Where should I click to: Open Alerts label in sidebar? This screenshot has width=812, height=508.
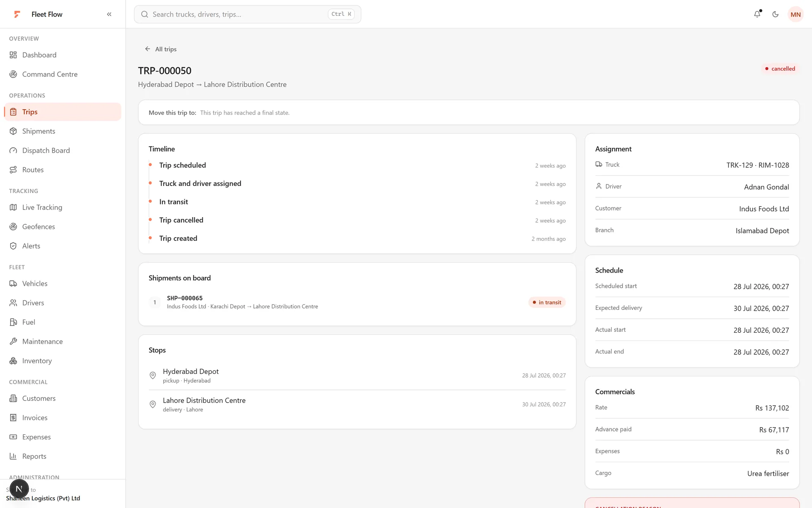click(31, 246)
